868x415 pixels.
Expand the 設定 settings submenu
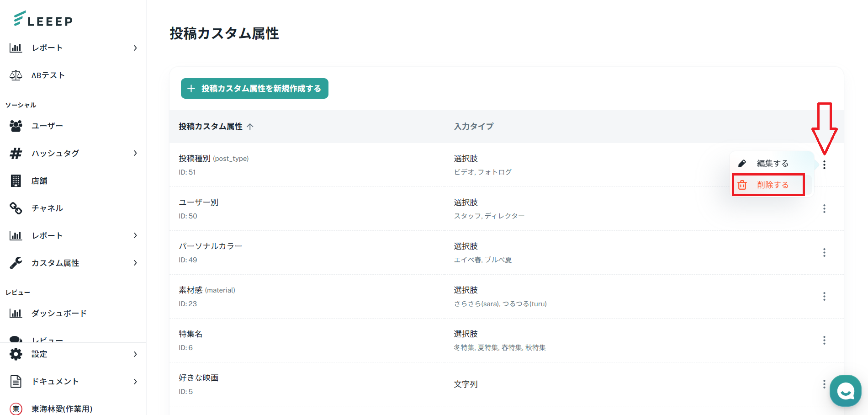click(x=135, y=354)
